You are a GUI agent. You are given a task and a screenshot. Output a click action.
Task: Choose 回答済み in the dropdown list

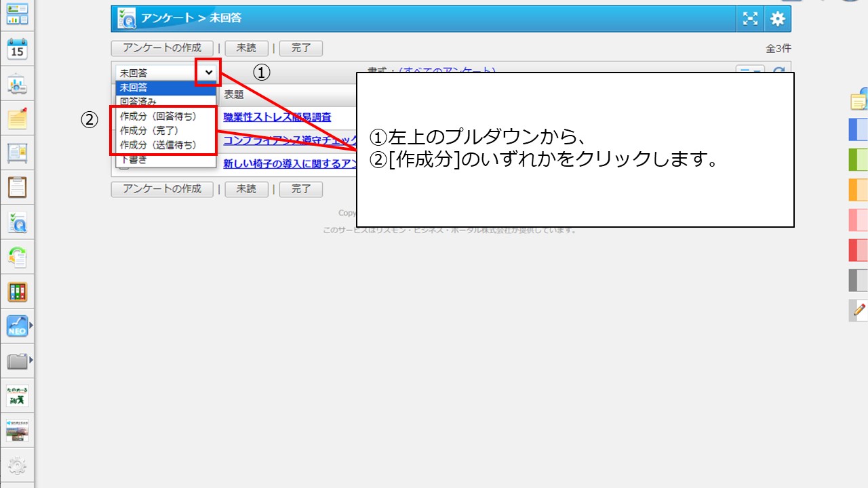(x=166, y=102)
